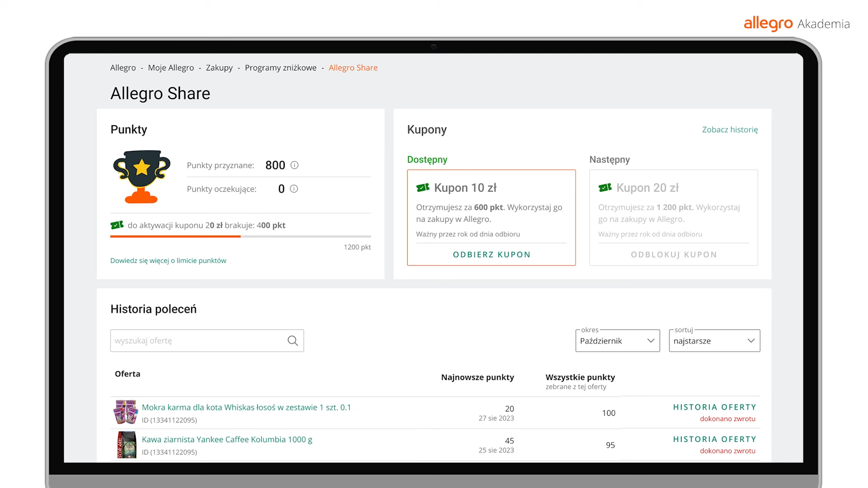Screen dimensions: 868x488
Task: Click total points 95 in Yankee Caffee row
Action: (610, 445)
